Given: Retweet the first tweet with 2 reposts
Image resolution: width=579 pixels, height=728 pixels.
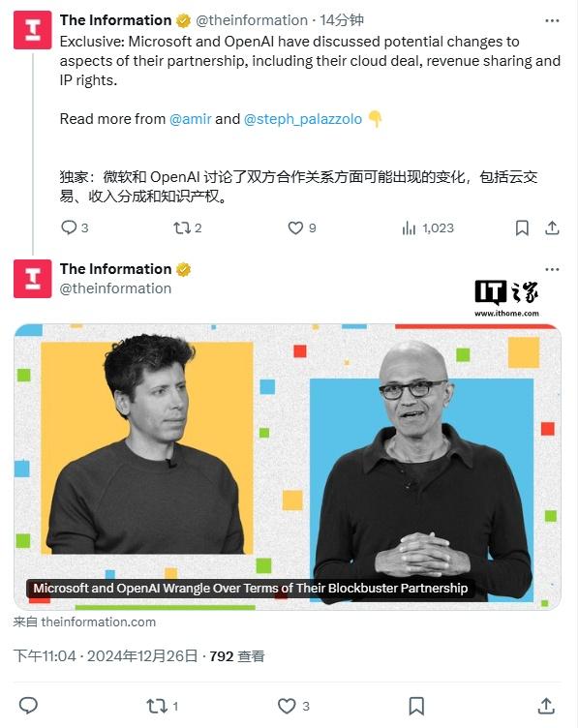Looking at the screenshot, I should (182, 227).
